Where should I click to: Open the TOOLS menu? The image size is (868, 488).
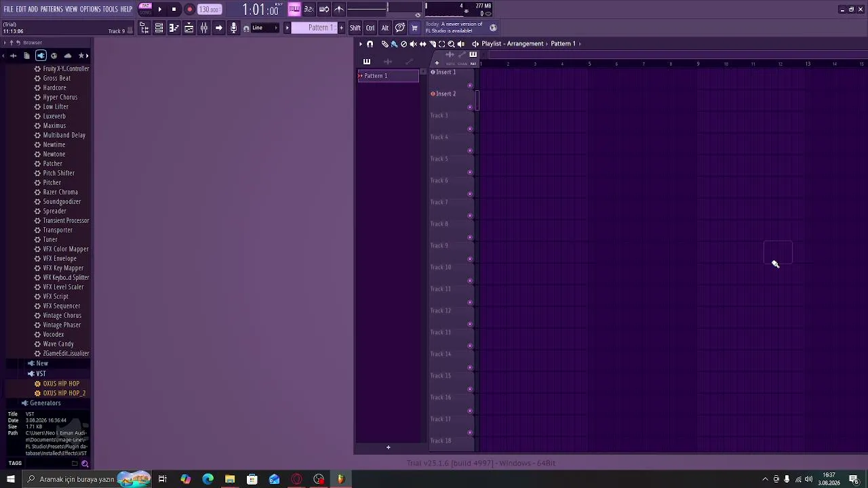(111, 9)
